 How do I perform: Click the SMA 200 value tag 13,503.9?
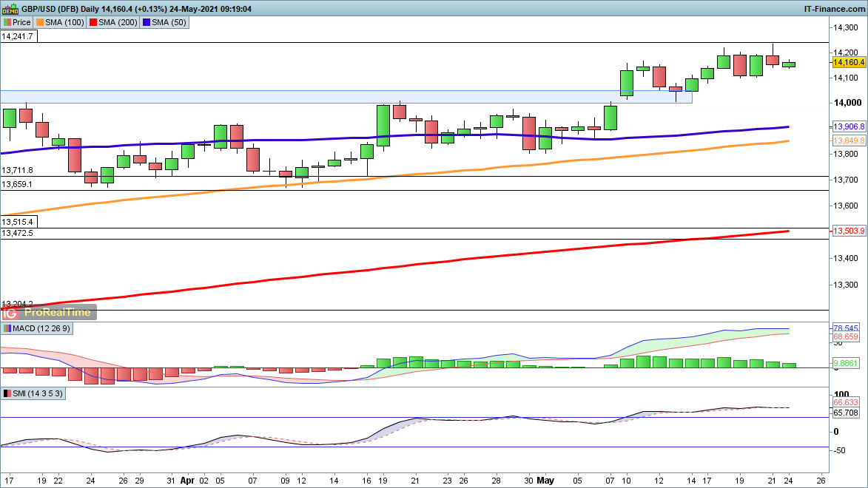pyautogui.click(x=849, y=231)
